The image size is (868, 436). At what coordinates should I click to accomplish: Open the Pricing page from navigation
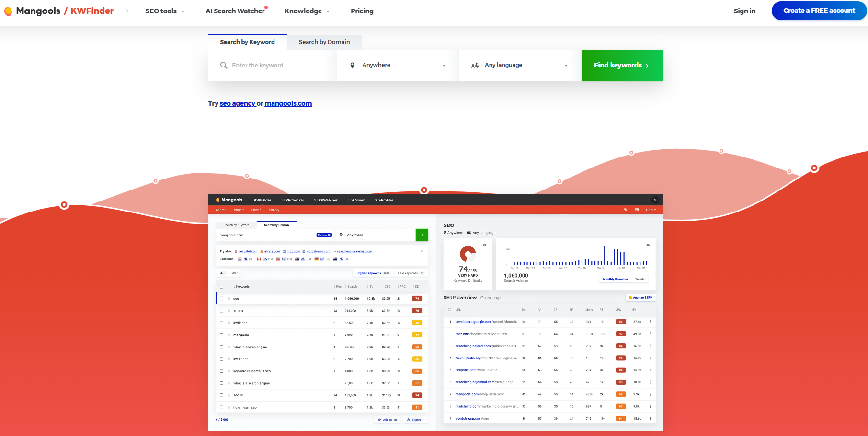[362, 11]
